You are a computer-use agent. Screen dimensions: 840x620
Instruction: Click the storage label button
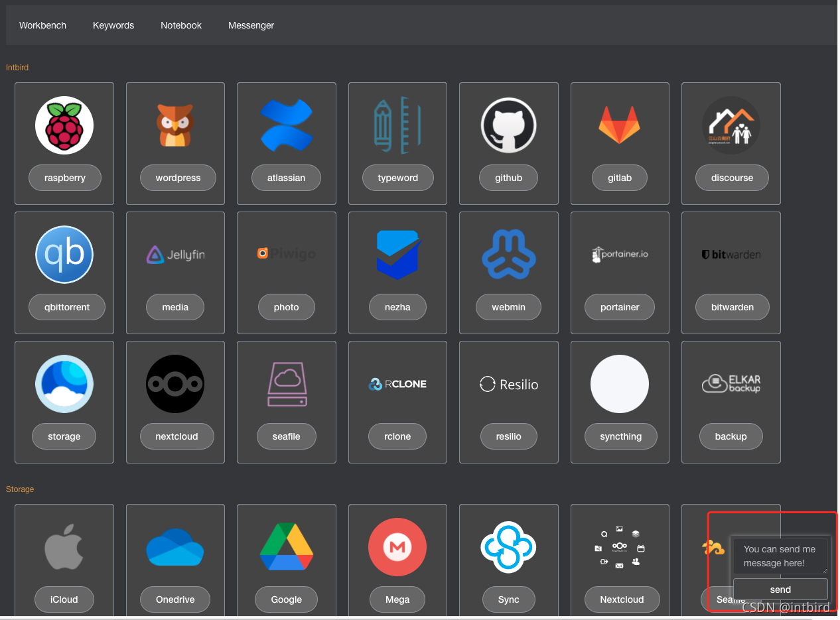(x=64, y=436)
